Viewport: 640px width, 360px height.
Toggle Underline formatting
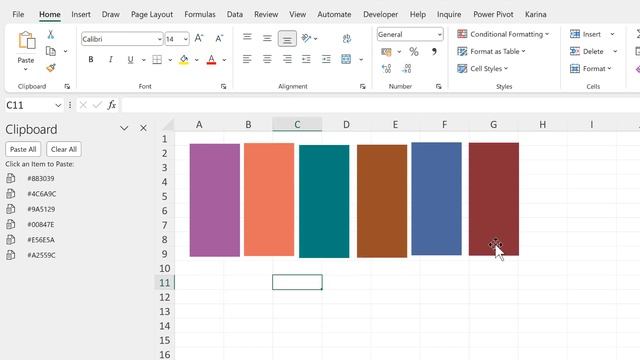click(130, 60)
